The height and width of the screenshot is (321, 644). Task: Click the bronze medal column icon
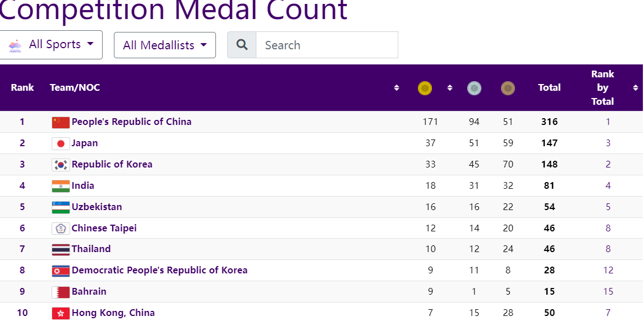click(x=508, y=88)
